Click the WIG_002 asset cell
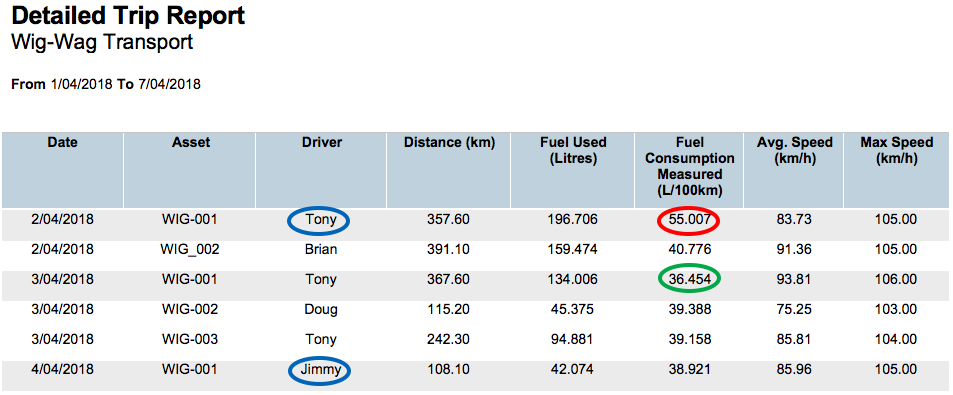 tap(190, 249)
